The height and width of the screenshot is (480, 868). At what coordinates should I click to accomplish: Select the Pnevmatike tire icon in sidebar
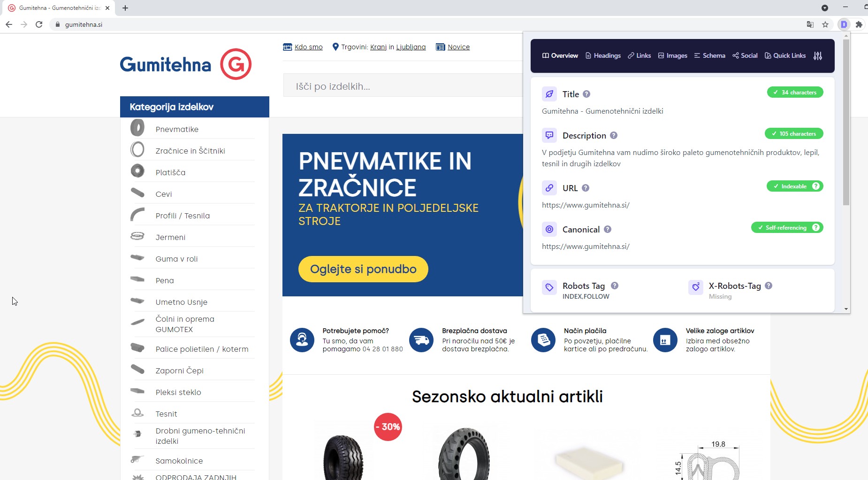point(138,127)
